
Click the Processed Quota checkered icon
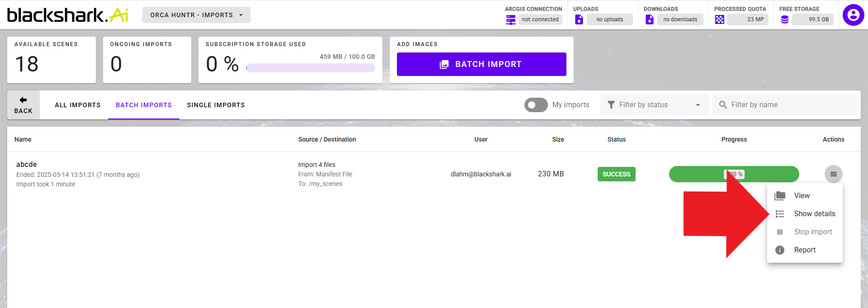(720, 19)
